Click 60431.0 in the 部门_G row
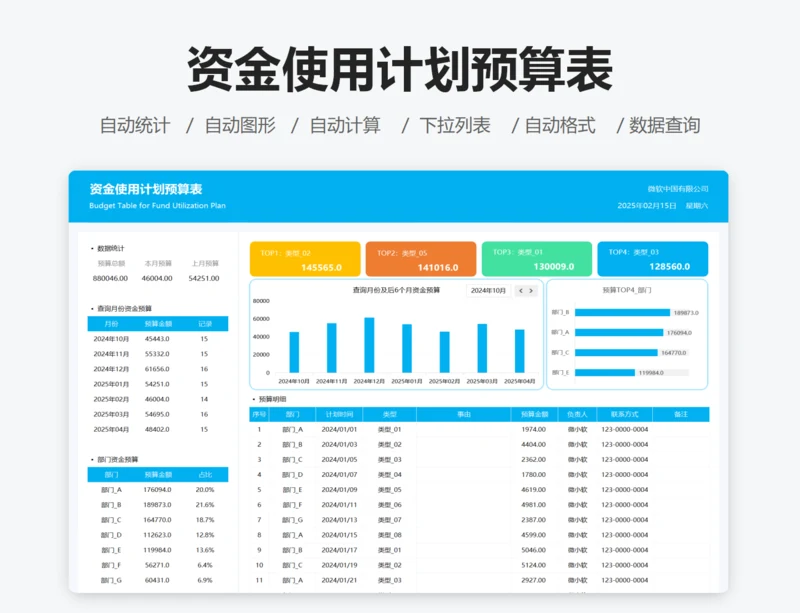The image size is (800, 613). point(157,580)
